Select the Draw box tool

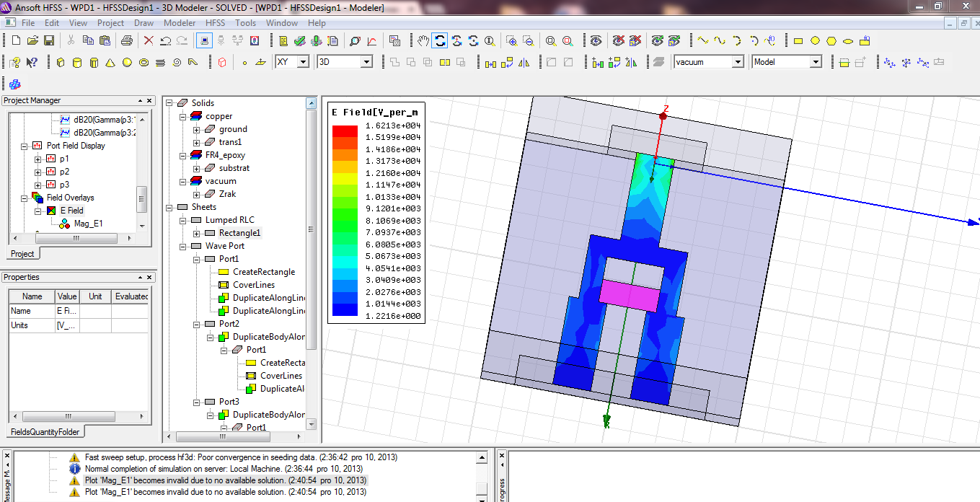point(61,63)
